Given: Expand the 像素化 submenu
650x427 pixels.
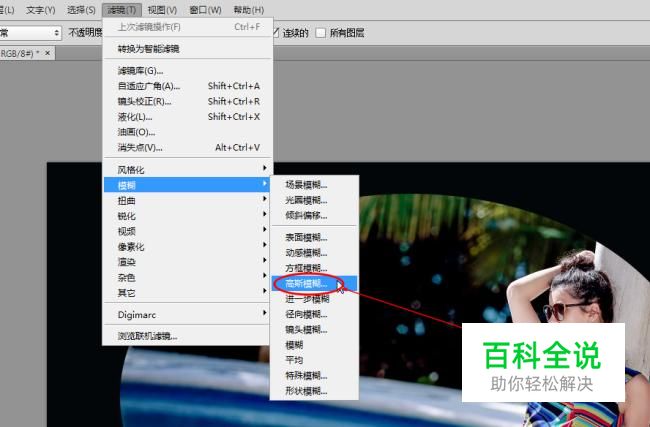Looking at the screenshot, I should click(x=187, y=247).
